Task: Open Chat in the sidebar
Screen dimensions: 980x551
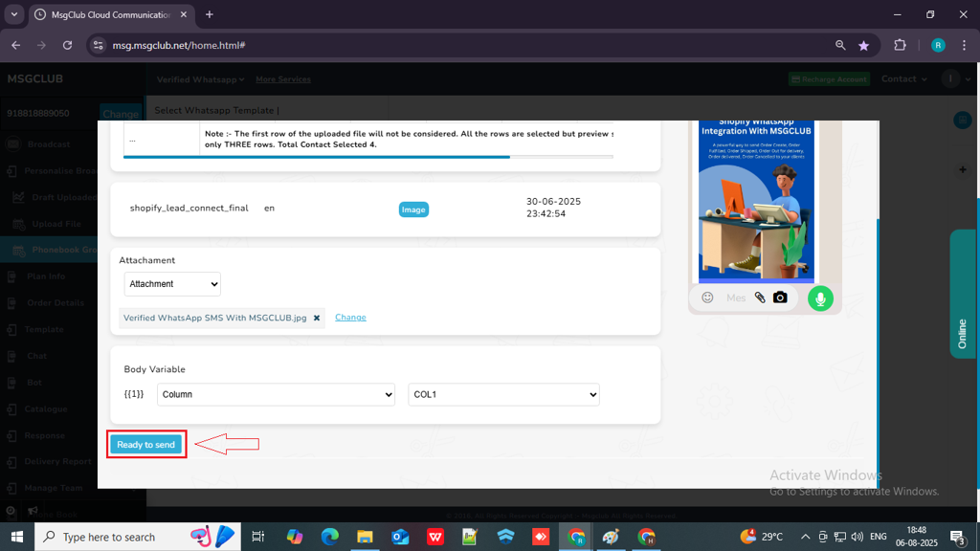Action: click(37, 356)
